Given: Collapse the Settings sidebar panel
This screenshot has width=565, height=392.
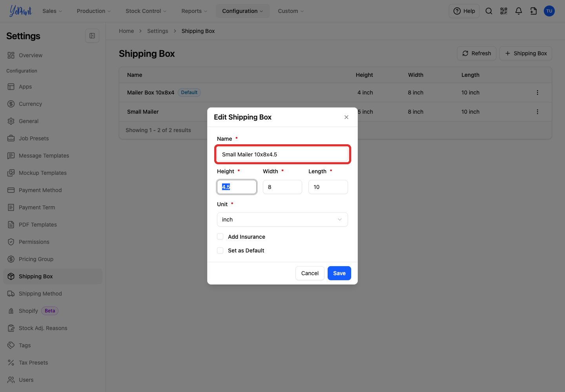Looking at the screenshot, I should [92, 36].
